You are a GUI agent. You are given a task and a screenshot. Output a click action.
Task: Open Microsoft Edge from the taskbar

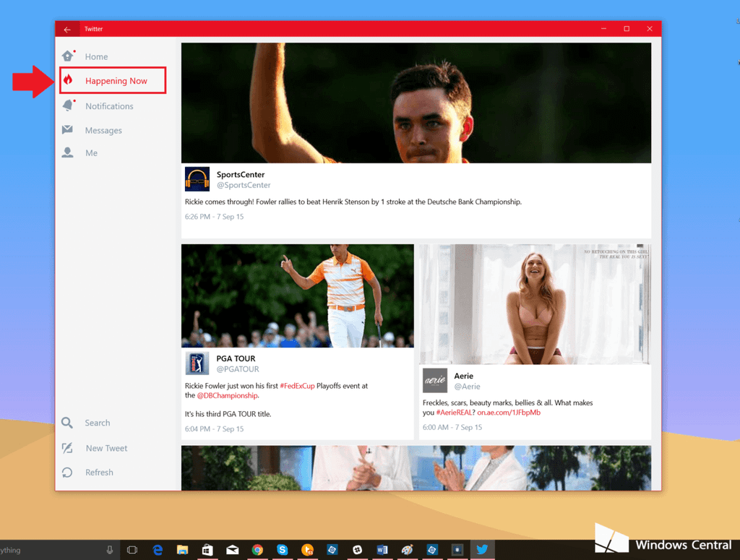[158, 550]
